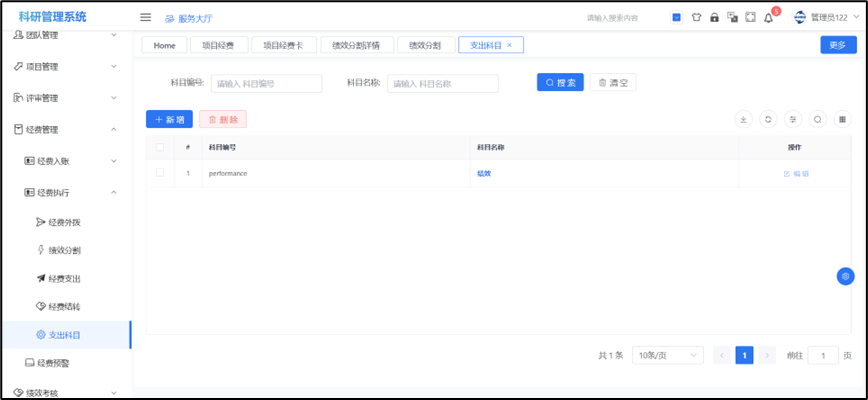Screen dimensions: 868x400
Task: Open the 10条/页 page size dropdown
Action: (666, 355)
